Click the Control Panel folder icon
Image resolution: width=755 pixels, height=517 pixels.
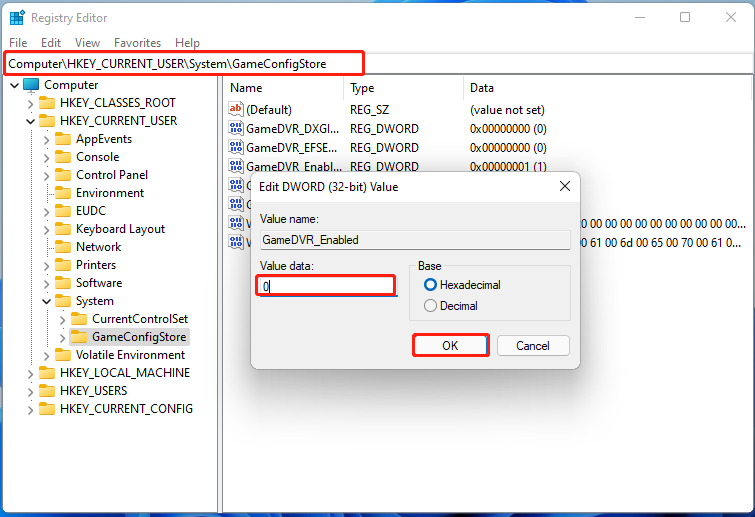tap(63, 175)
